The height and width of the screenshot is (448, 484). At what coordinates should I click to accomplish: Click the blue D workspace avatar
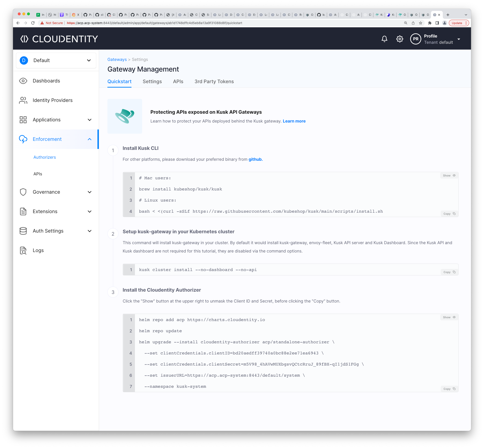click(x=24, y=60)
